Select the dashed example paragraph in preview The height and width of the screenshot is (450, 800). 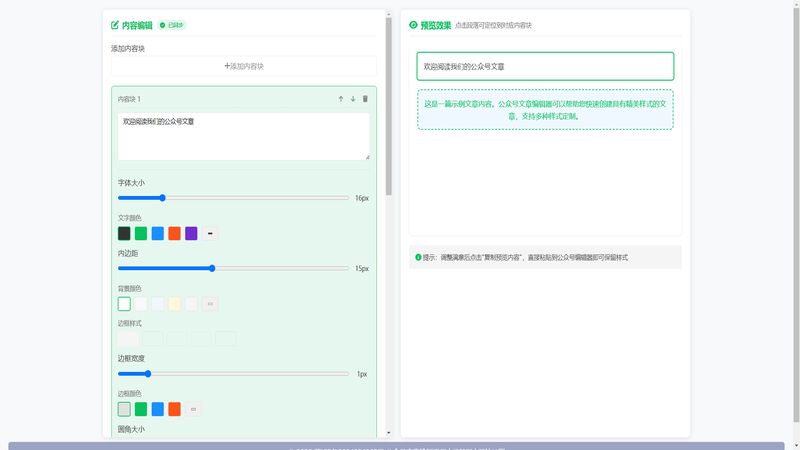click(x=545, y=109)
